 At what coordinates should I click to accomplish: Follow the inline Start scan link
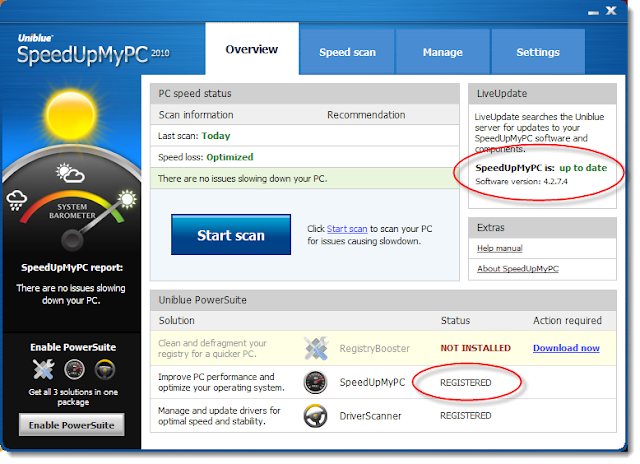pyautogui.click(x=347, y=229)
